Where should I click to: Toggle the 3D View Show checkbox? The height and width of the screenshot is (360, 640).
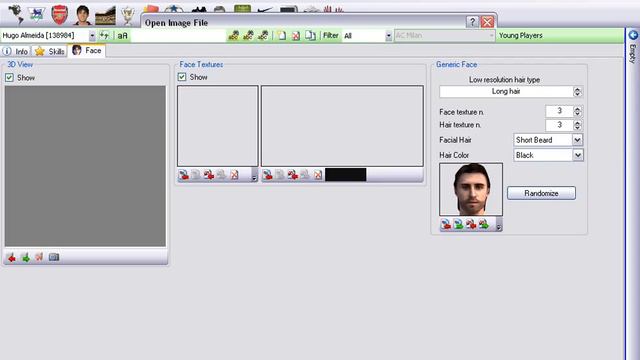click(9, 78)
